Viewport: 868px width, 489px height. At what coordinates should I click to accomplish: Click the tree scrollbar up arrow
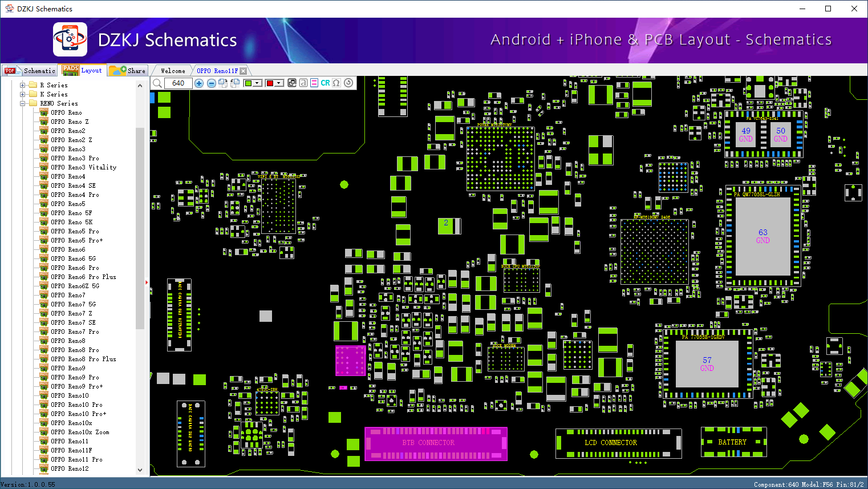[x=140, y=86]
